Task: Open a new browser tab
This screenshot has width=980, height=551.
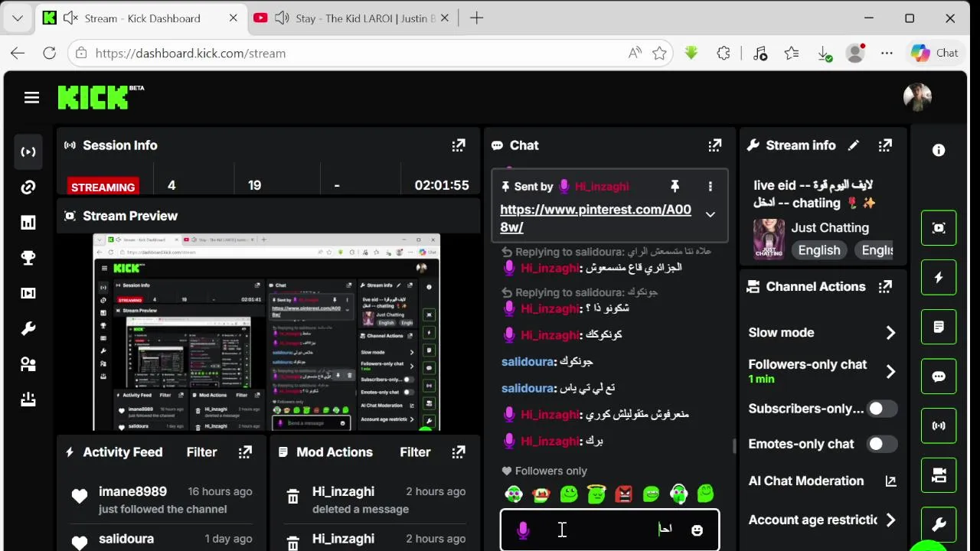Action: tap(476, 18)
